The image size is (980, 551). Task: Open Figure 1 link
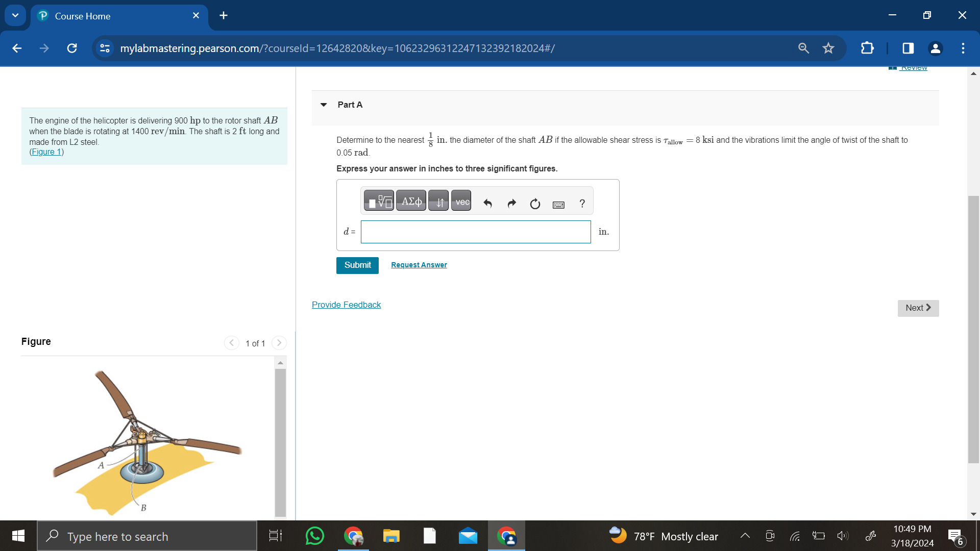46,152
